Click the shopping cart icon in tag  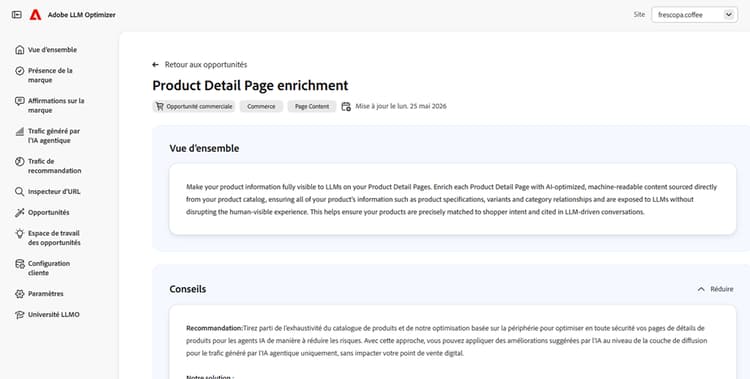click(x=160, y=106)
